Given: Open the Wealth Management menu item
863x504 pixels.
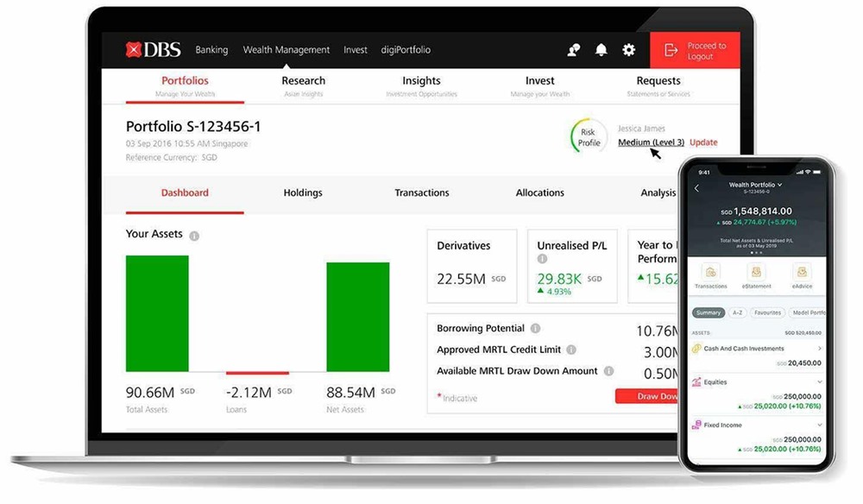Looking at the screenshot, I should (x=287, y=50).
